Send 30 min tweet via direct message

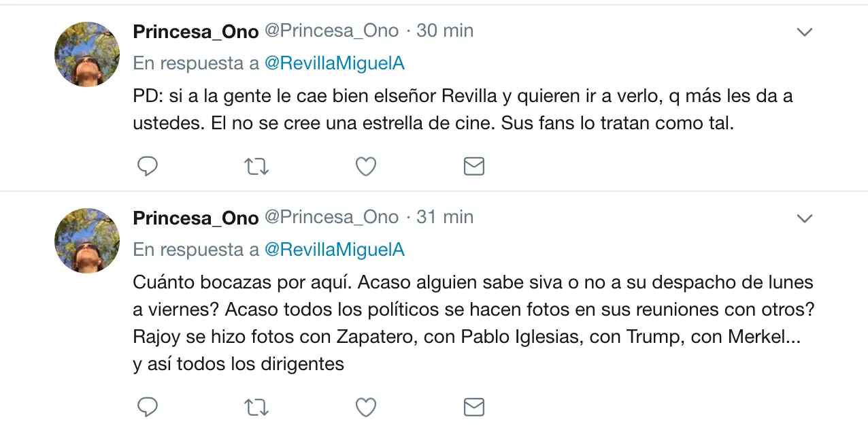point(473,166)
